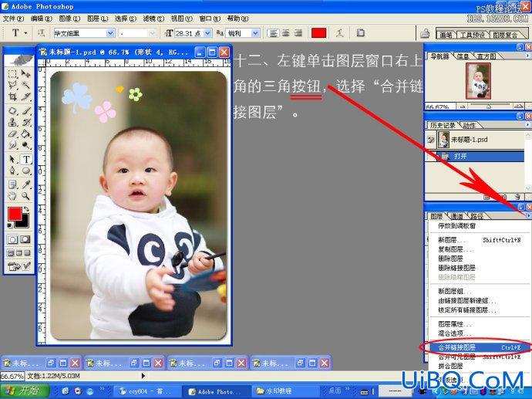Viewport: 532px width, 399px height.
Task: Open the Navigator palette flyout menu arrow
Action: point(527,56)
